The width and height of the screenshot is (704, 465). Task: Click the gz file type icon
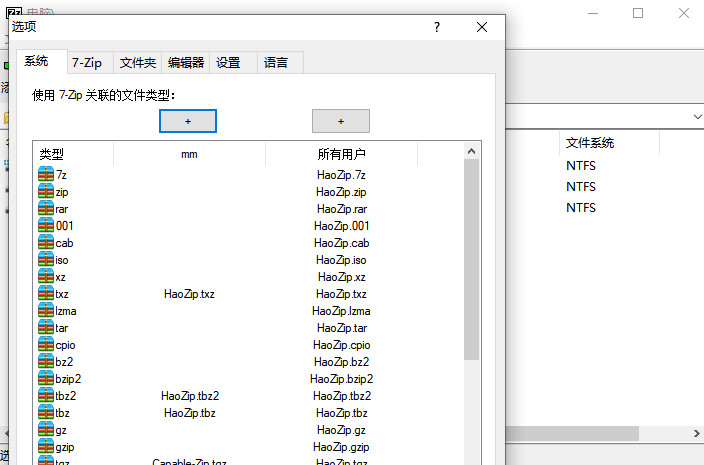(x=46, y=430)
